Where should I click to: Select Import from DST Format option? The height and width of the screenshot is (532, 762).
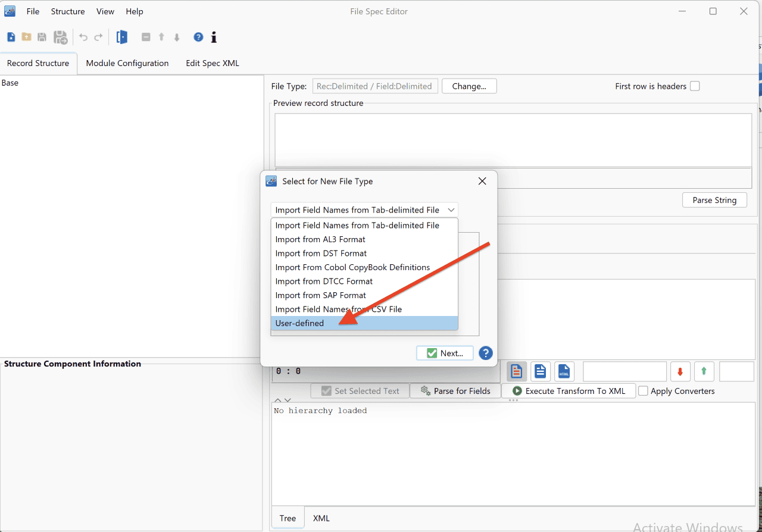(x=364, y=254)
